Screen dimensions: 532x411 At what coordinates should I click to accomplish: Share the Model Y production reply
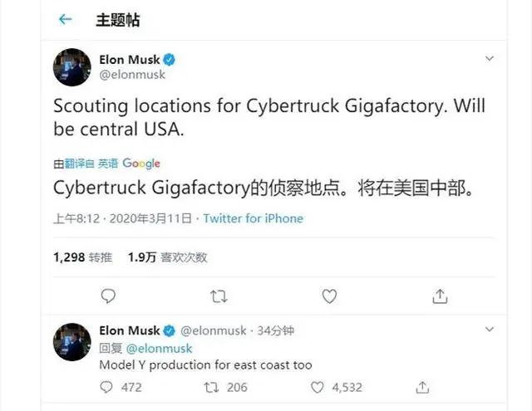(423, 387)
